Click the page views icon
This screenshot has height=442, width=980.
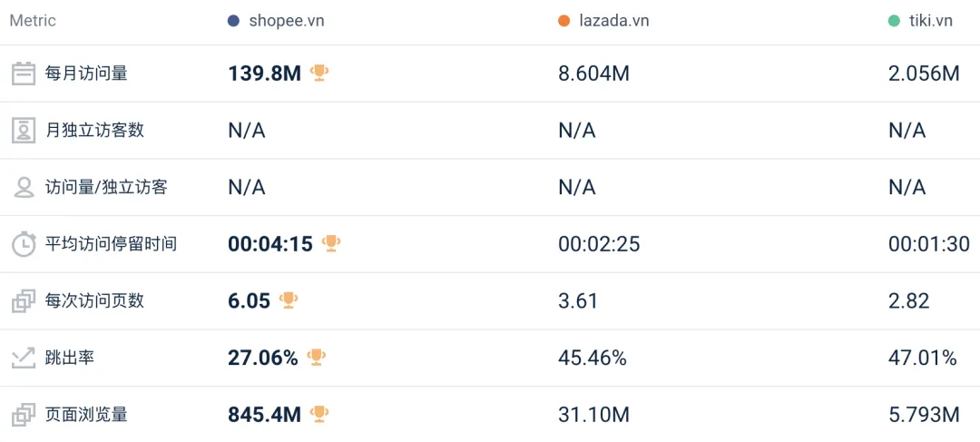point(24,415)
